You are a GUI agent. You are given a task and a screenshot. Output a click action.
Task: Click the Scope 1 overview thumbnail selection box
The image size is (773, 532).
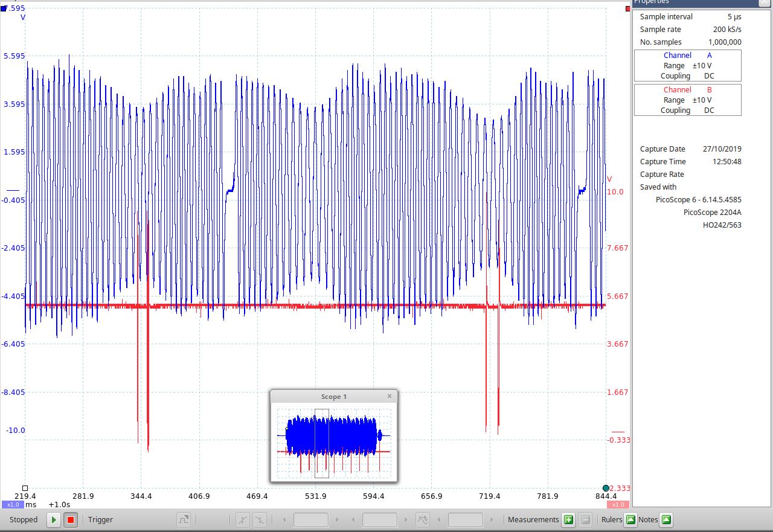322,443
